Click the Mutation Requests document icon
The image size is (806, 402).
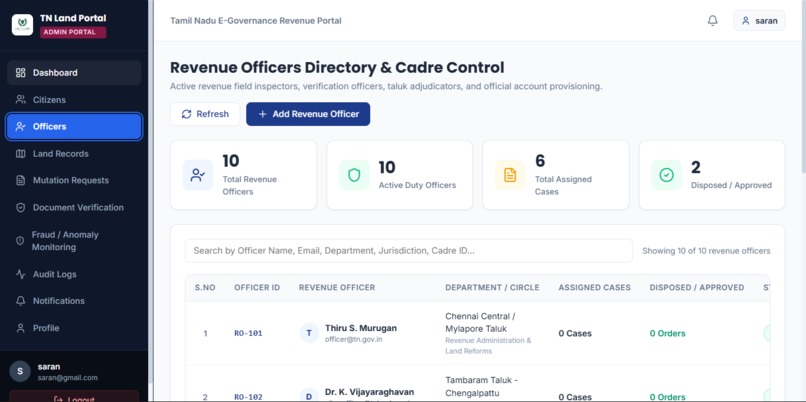(21, 180)
